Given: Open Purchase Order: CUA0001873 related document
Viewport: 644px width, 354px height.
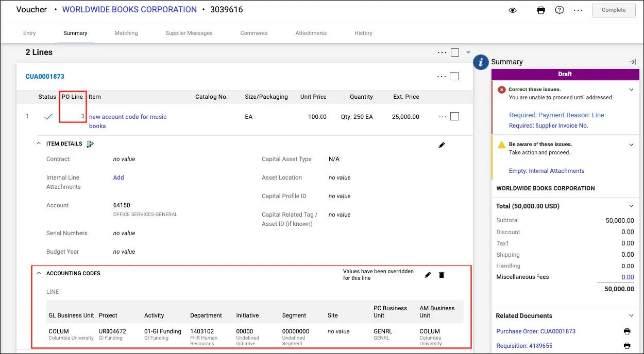Looking at the screenshot, I should pyautogui.click(x=536, y=331).
